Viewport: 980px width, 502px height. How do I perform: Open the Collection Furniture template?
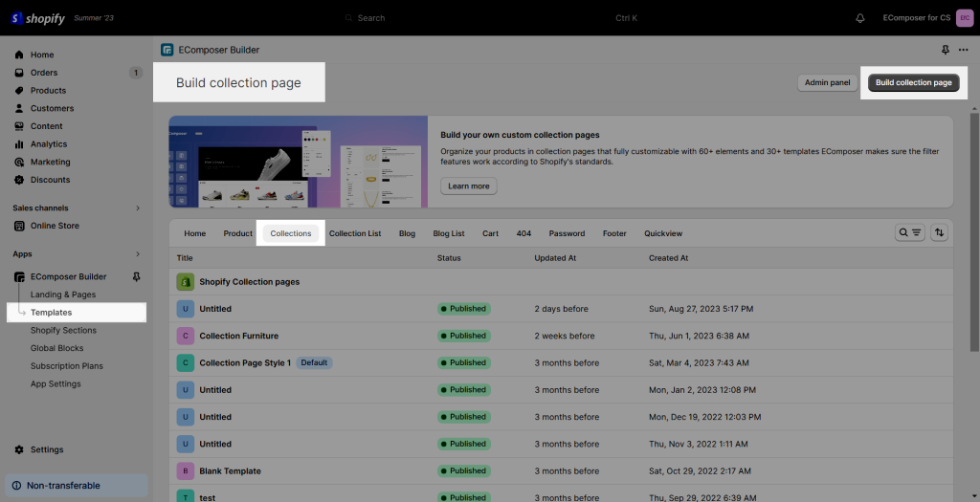pyautogui.click(x=238, y=336)
